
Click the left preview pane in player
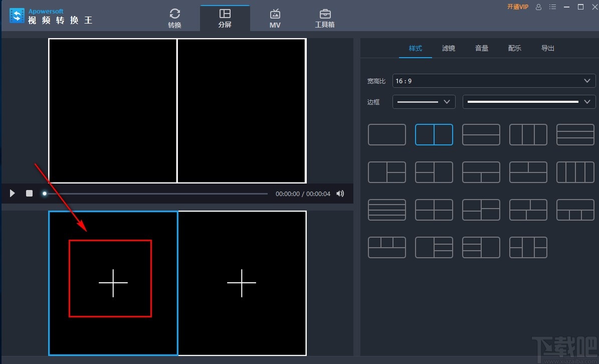click(x=113, y=111)
